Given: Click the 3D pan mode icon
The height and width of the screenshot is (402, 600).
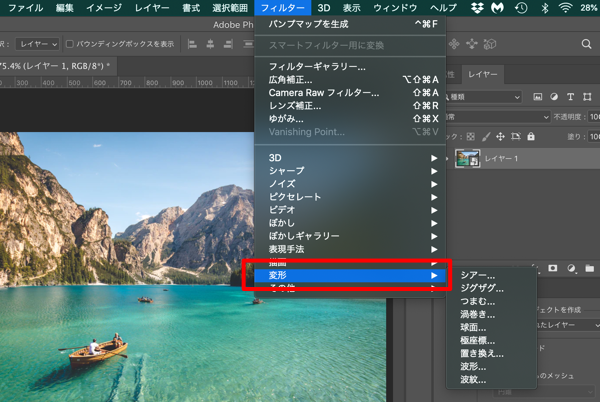Looking at the screenshot, I should coord(454,44).
